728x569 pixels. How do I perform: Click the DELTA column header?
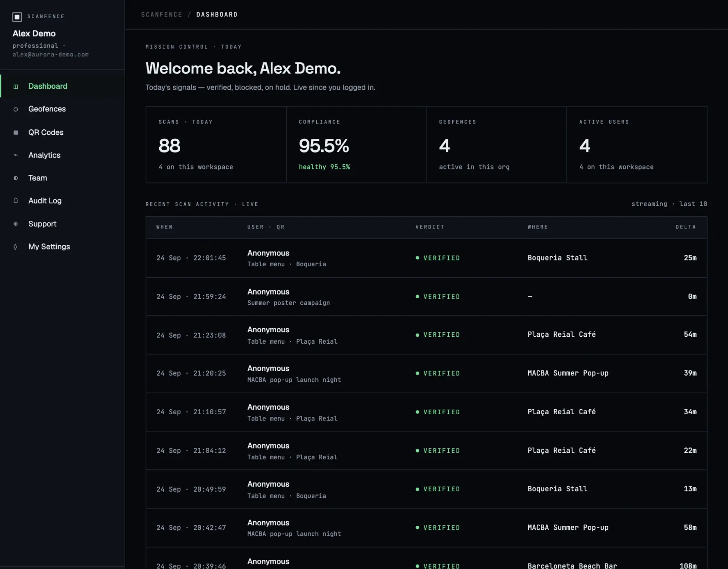point(686,227)
